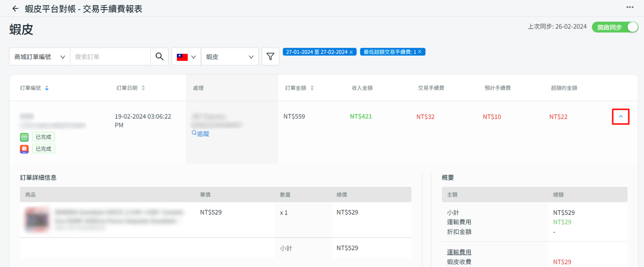Sort by 訂單編號 column arrows
Viewport: 644px width, 267px height.
(47, 88)
